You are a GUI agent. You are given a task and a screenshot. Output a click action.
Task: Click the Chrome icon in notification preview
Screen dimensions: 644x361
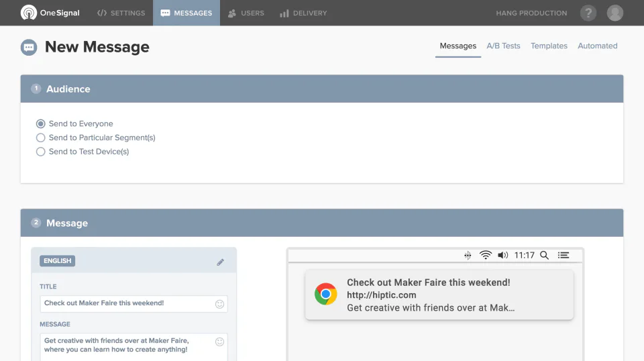326,295
